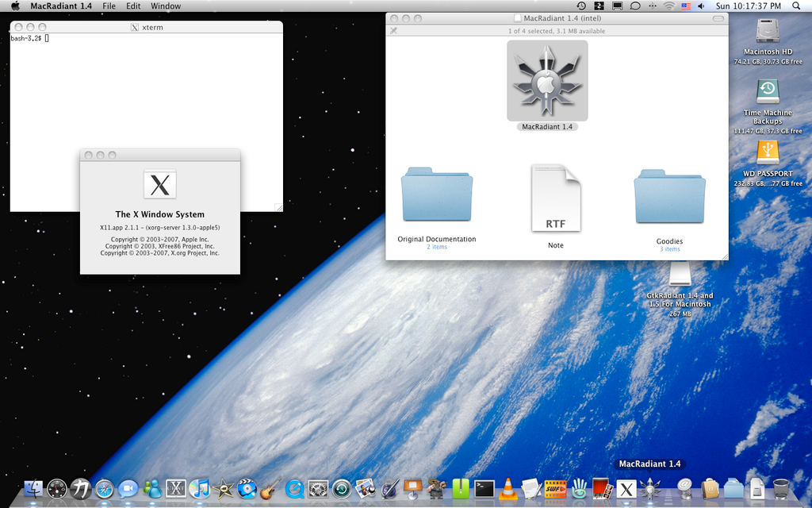
Task: Click the volume icon in the menu bar
Action: pyautogui.click(x=701, y=6)
